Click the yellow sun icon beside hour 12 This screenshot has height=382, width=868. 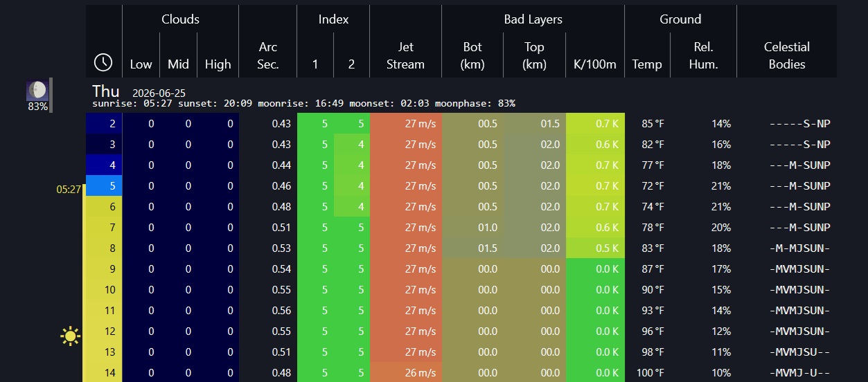tap(70, 336)
